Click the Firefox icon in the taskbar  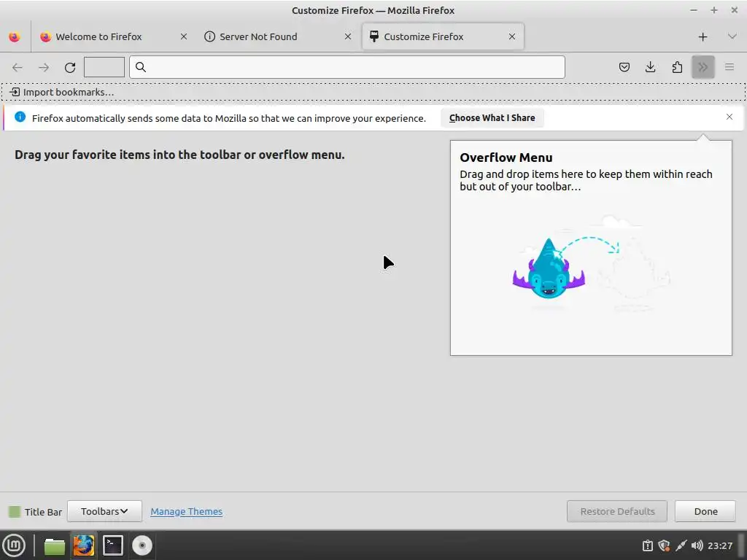point(83,545)
